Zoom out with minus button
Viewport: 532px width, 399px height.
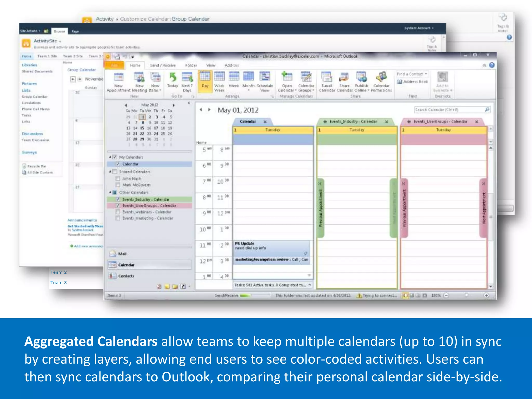pyautogui.click(x=446, y=295)
